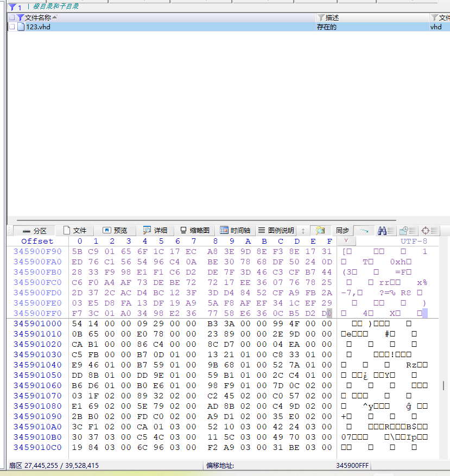Click offset row 345900FF0
Viewport: 450px width, 476px height.
click(x=37, y=313)
